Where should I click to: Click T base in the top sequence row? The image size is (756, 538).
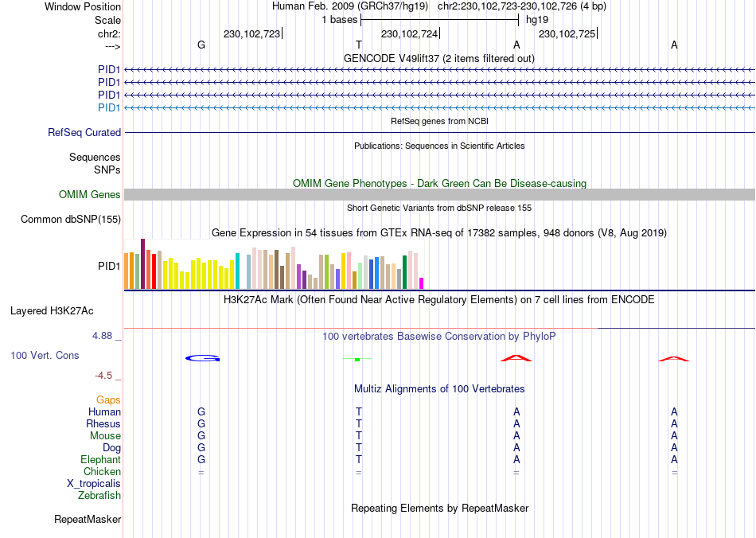[359, 45]
